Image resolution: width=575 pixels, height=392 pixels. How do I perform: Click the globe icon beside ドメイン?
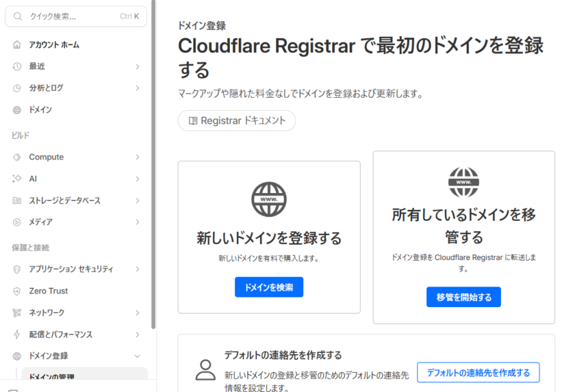(x=17, y=110)
